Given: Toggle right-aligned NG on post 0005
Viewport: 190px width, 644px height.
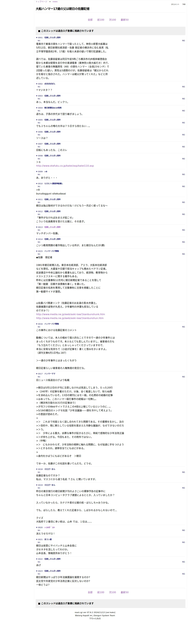Looking at the screenshot, I should tap(183, 123).
